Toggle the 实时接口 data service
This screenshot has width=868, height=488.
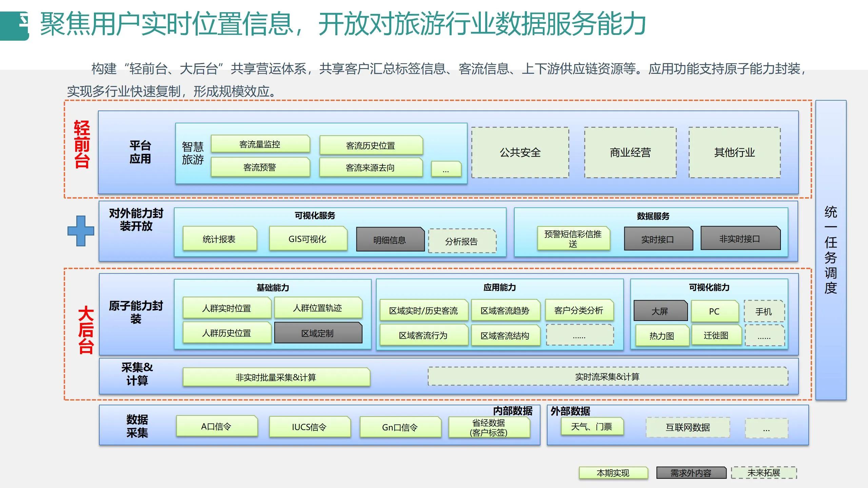658,239
